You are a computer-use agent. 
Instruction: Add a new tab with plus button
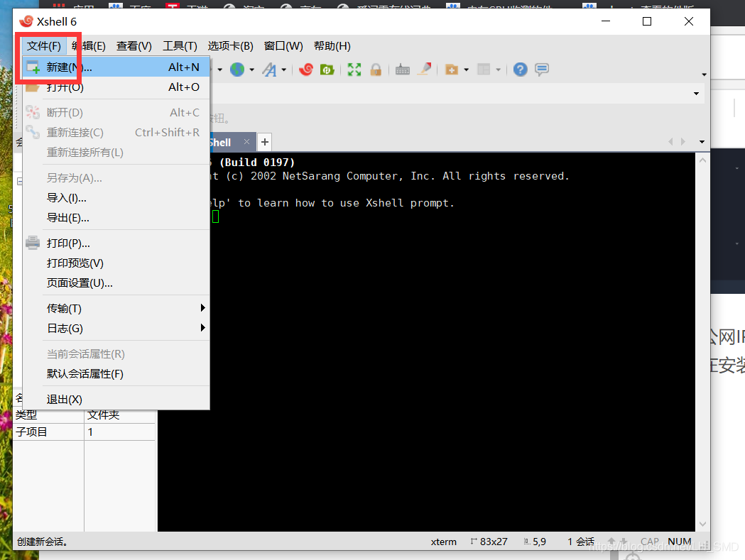[265, 141]
